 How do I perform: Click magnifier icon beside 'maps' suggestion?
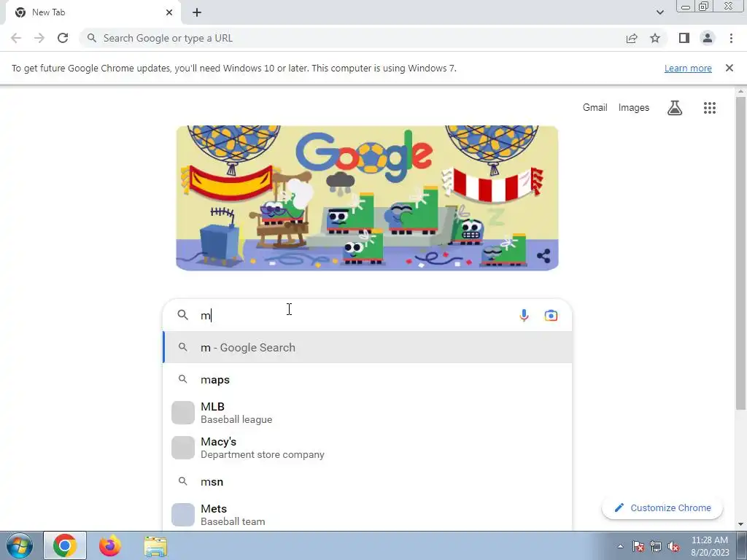[182, 379]
